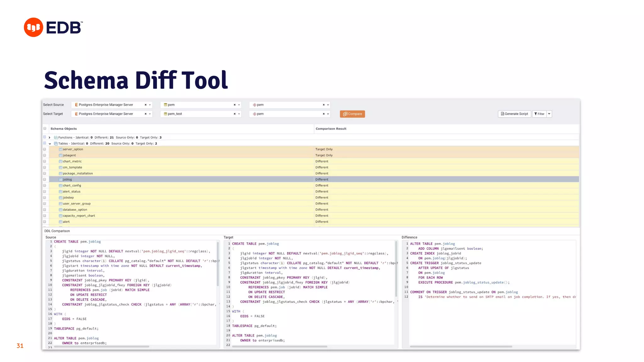
Task: Select the database_option row name
Action: [x=75, y=210]
